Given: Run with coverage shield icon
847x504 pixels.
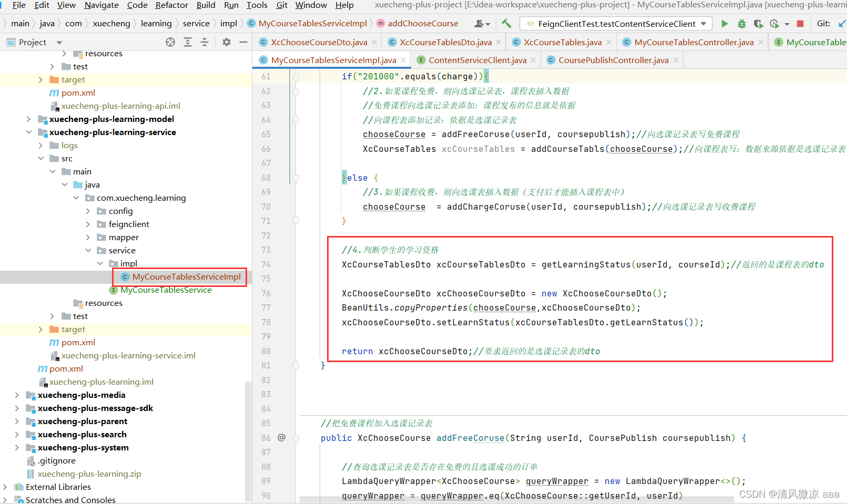Looking at the screenshot, I should tap(758, 24).
